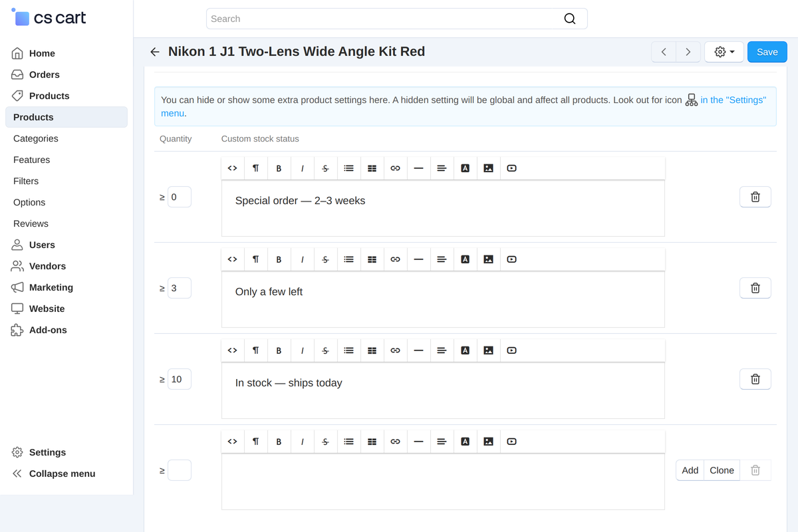Insert image in the In stock editor
798x532 pixels.
point(488,350)
